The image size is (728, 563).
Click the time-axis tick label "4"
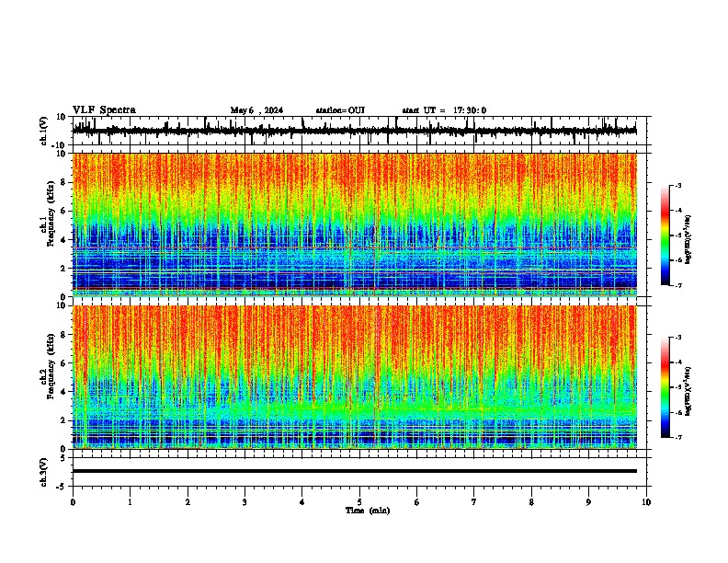pos(302,502)
